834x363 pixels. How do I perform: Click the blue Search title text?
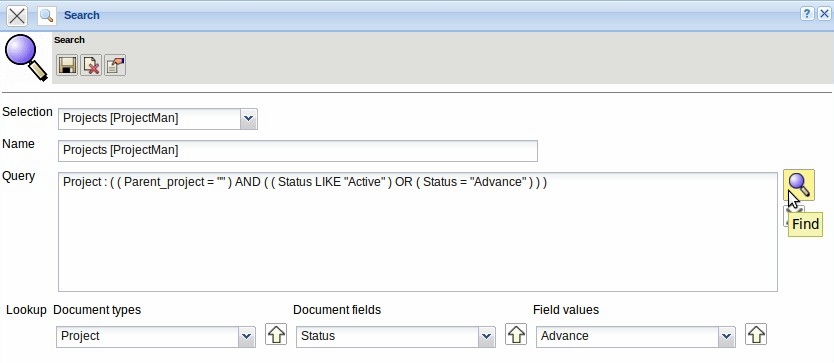coord(82,15)
